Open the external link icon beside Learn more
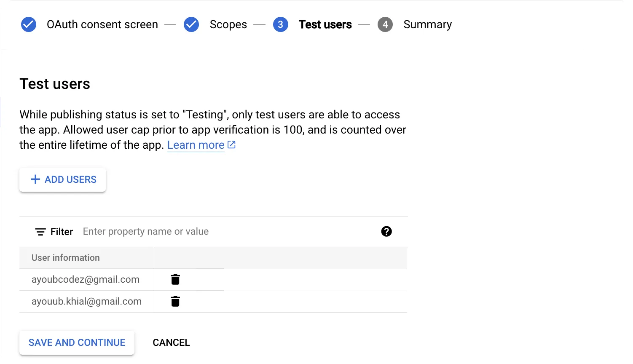Image resolution: width=633 pixels, height=364 pixels. pos(231,145)
